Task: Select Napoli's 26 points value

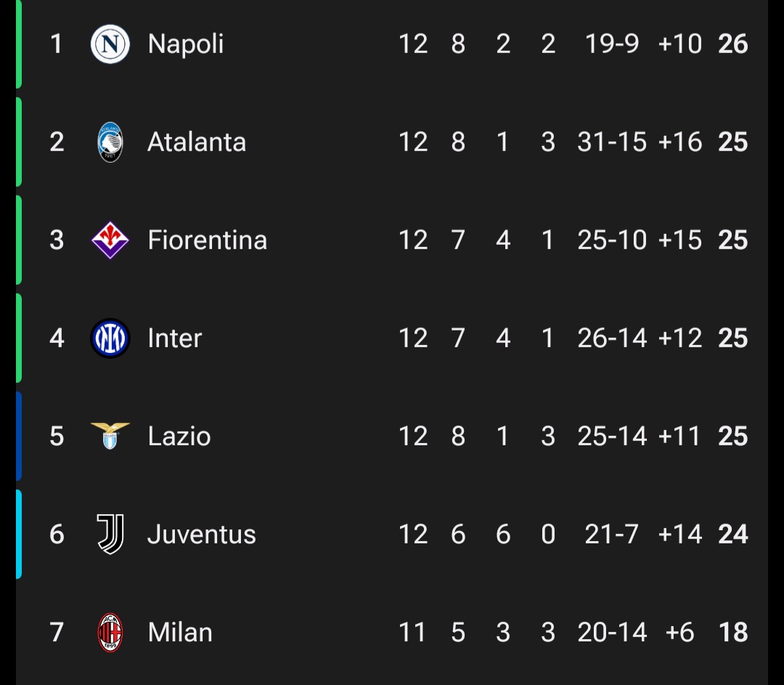Action: (733, 44)
